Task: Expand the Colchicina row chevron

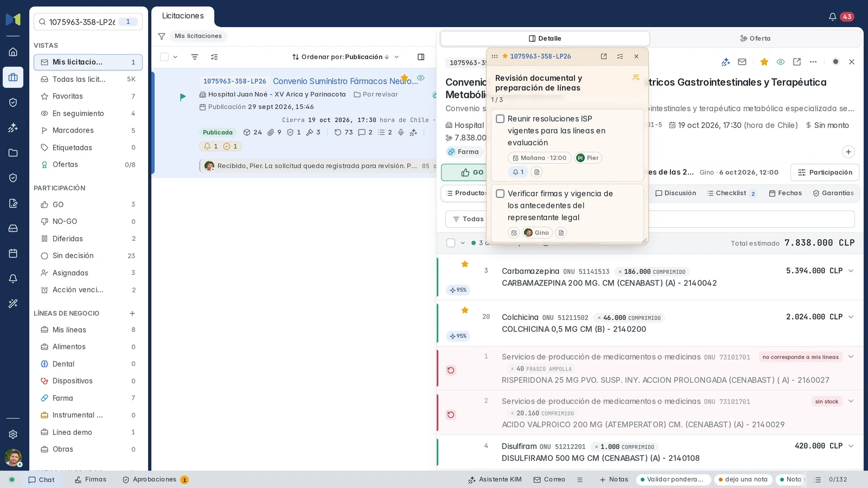Action: point(851,317)
